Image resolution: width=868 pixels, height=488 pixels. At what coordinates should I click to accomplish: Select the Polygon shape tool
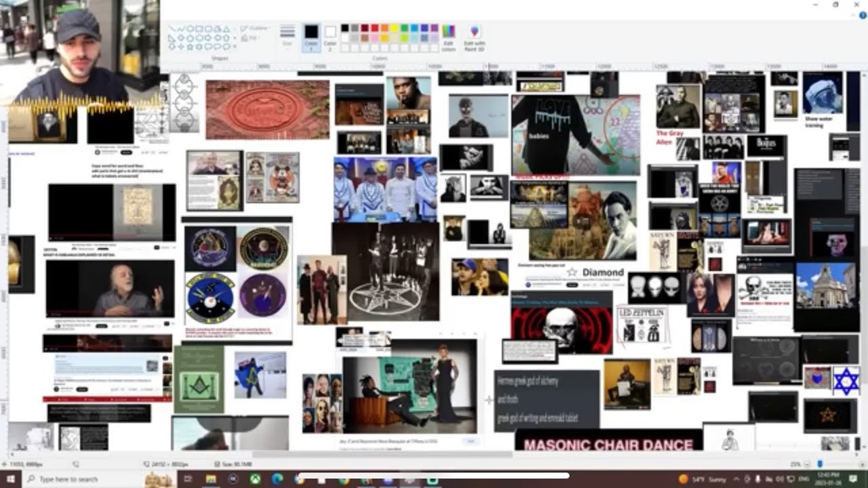click(216, 29)
